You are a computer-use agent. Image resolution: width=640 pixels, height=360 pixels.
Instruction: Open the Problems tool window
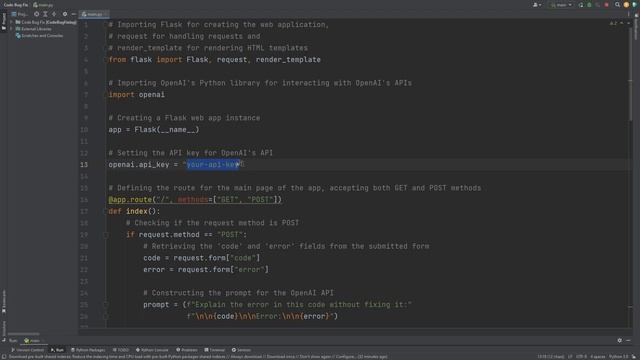pyautogui.click(x=187, y=350)
